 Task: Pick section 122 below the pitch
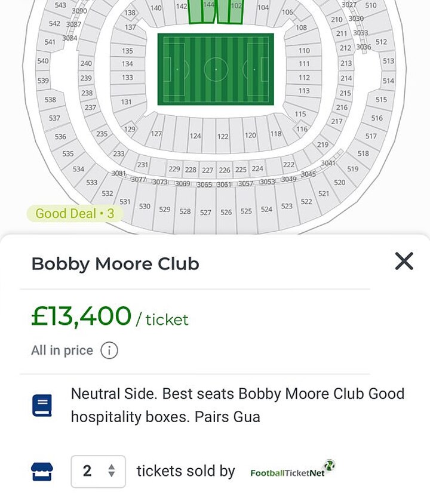(223, 137)
